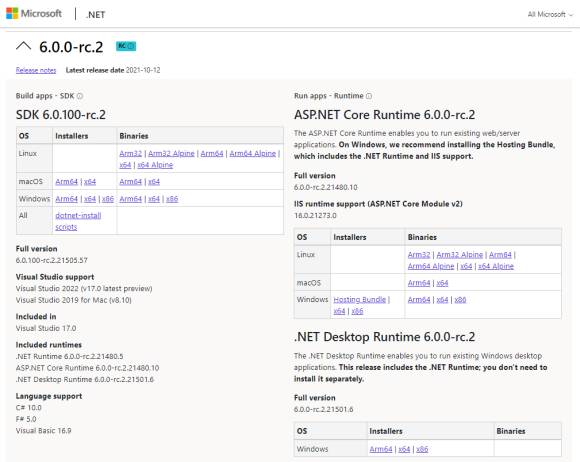This screenshot has width=580, height=462.
Task: Open the .NET home link
Action: point(95,14)
